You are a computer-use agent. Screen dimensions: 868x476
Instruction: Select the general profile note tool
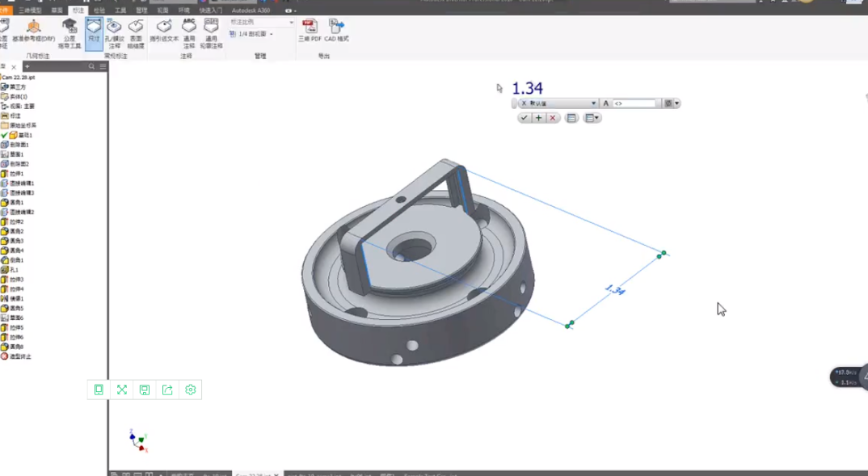point(211,33)
